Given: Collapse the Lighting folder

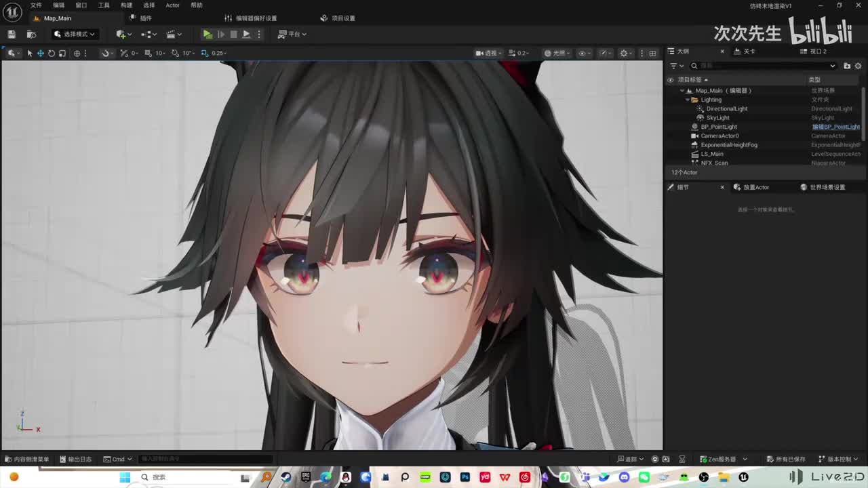Looking at the screenshot, I should [x=687, y=100].
